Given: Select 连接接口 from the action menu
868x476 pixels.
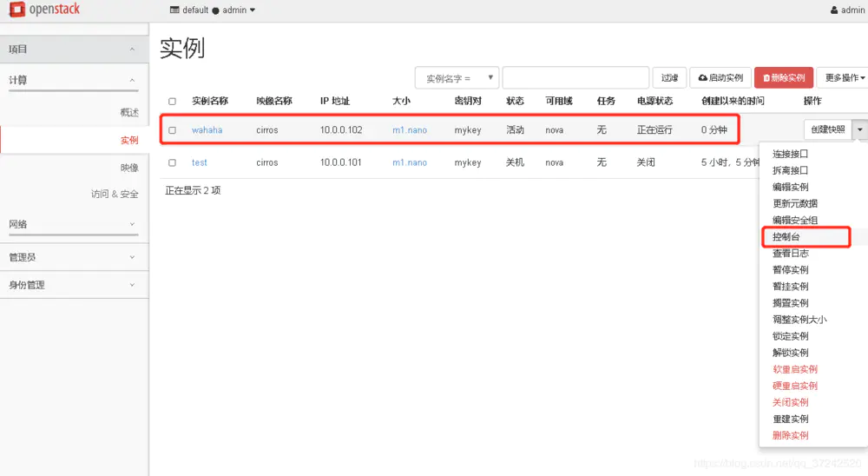Looking at the screenshot, I should tap(790, 154).
